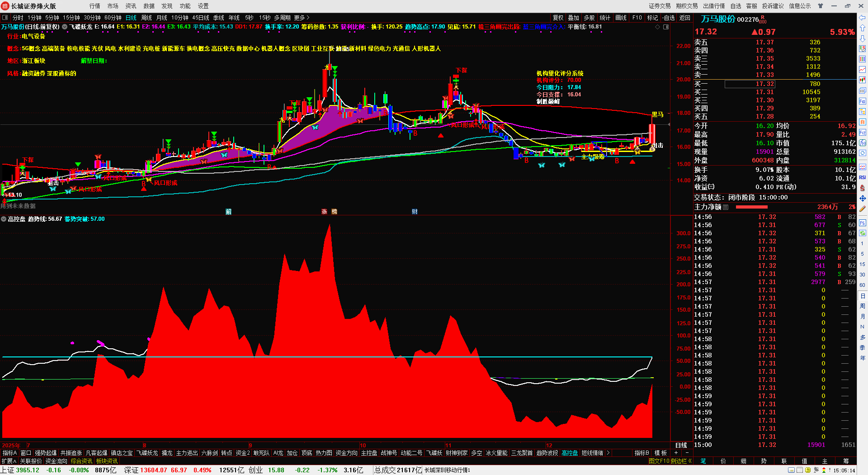868x475 pixels.
Task: Click the yellow status icon in status bar
Action: [x=808, y=470]
